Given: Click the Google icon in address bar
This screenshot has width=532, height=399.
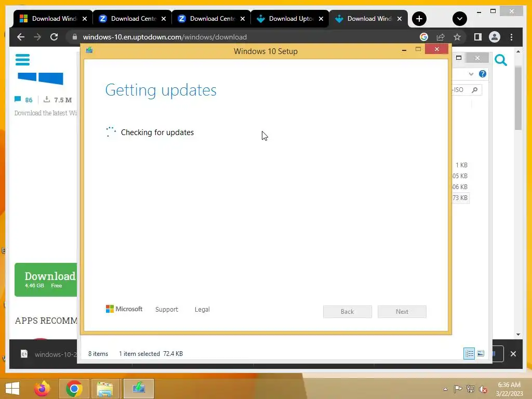Looking at the screenshot, I should coord(424,37).
